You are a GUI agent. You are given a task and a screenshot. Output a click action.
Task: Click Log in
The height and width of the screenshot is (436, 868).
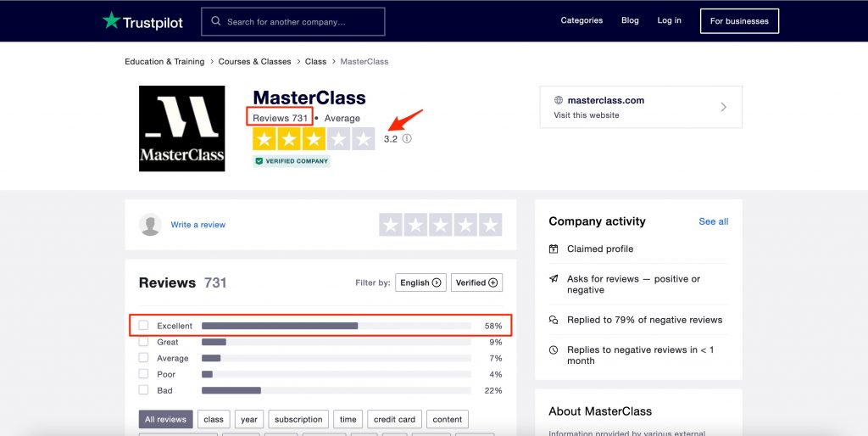click(670, 20)
